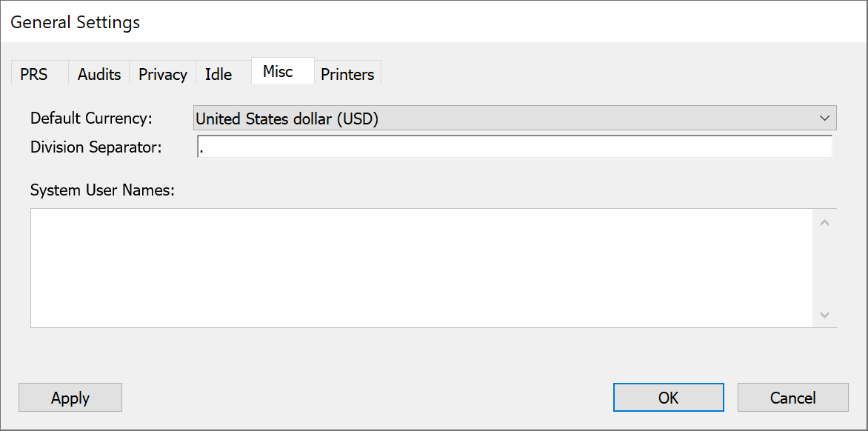The image size is (868, 431).
Task: Click the System User Names scrollbar track
Action: click(x=824, y=268)
